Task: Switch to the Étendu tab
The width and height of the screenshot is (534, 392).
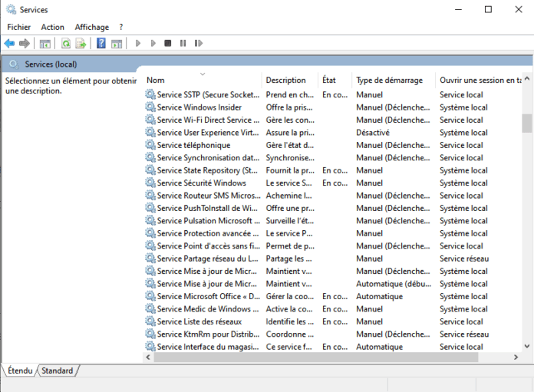Action: [x=20, y=371]
